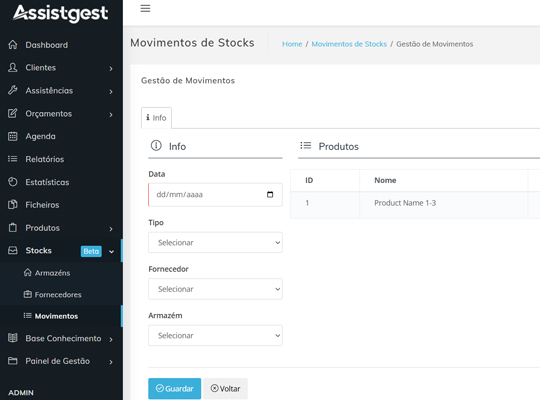Screen dimensions: 540x400
Task: Expand the Produtos sidebar submenu chevron
Action: coord(111,229)
